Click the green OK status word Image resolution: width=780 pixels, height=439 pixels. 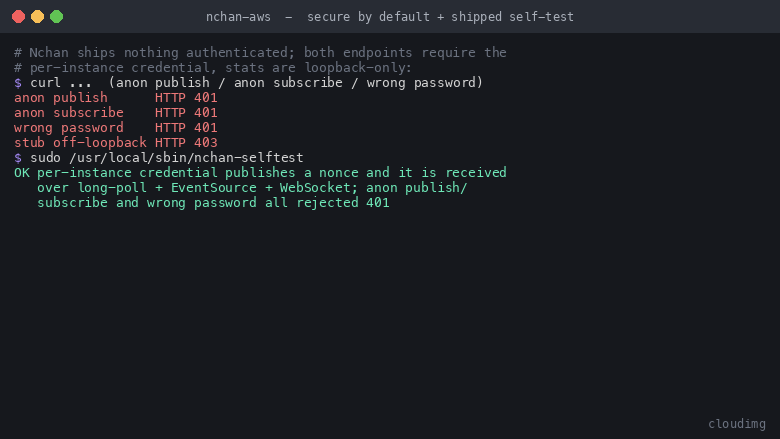pos(21,173)
